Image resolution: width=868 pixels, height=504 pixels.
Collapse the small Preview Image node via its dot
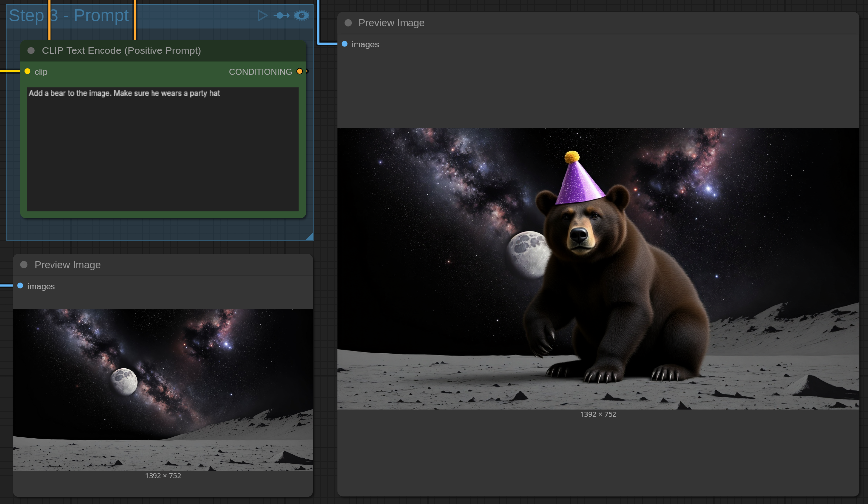(24, 265)
